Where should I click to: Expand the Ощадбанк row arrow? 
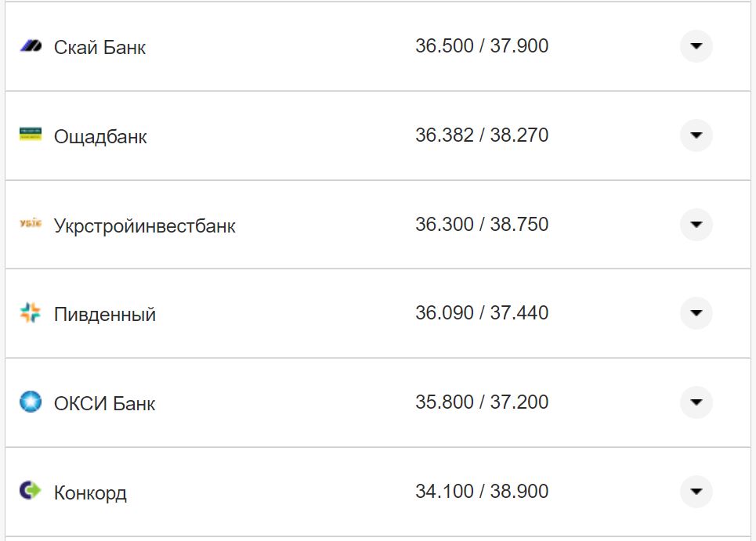(696, 135)
